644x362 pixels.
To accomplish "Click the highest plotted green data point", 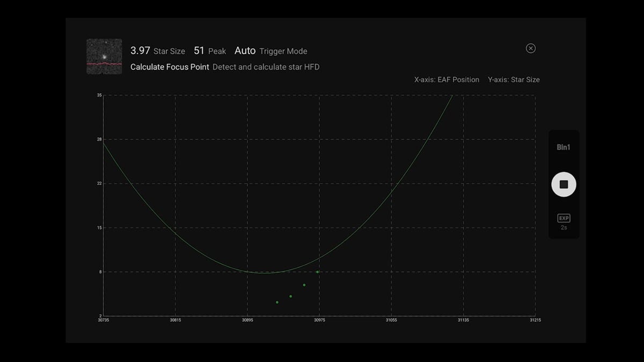I will [x=317, y=272].
